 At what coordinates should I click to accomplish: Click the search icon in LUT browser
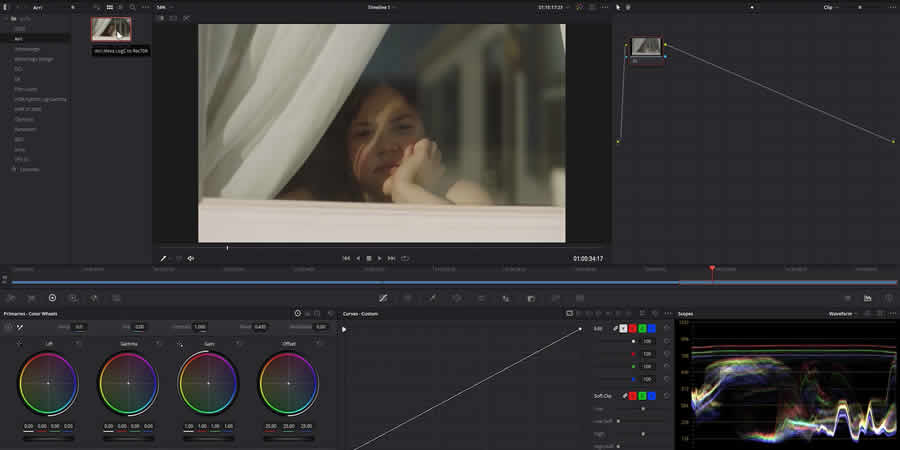coord(133,7)
